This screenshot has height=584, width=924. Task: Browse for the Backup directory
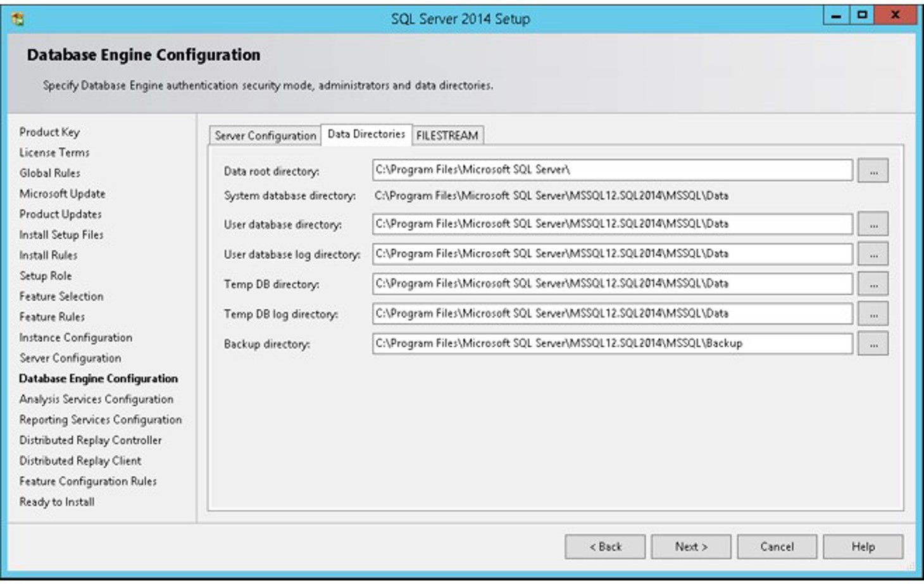coord(873,343)
